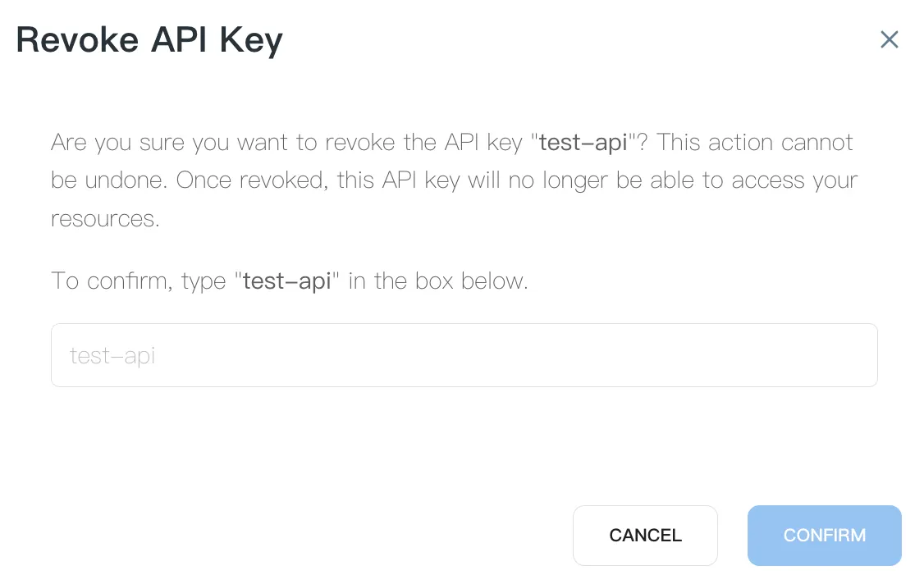Click the disabled-looking CONFIRM control
This screenshot has height=584, width=924.
point(824,536)
